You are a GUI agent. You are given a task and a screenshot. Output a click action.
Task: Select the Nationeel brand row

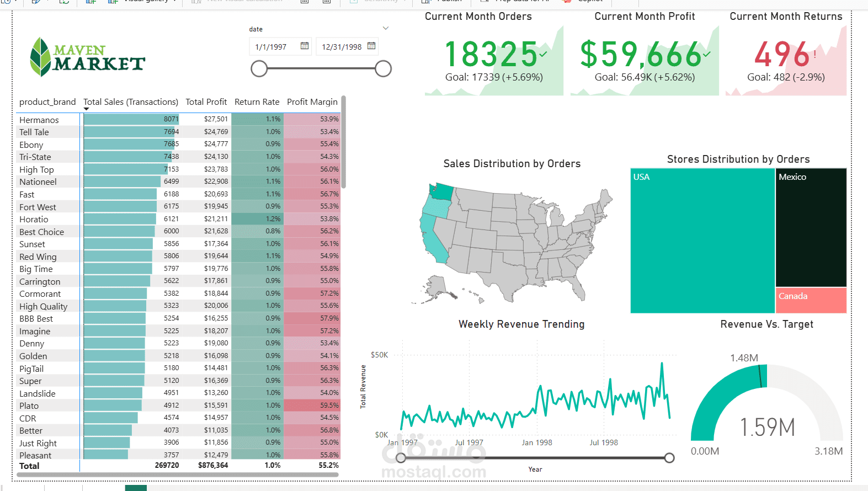pos(178,182)
